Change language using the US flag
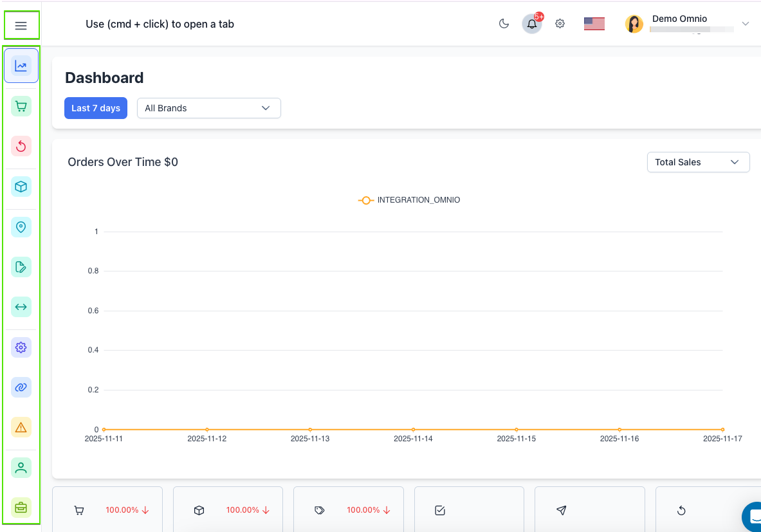 594,24
